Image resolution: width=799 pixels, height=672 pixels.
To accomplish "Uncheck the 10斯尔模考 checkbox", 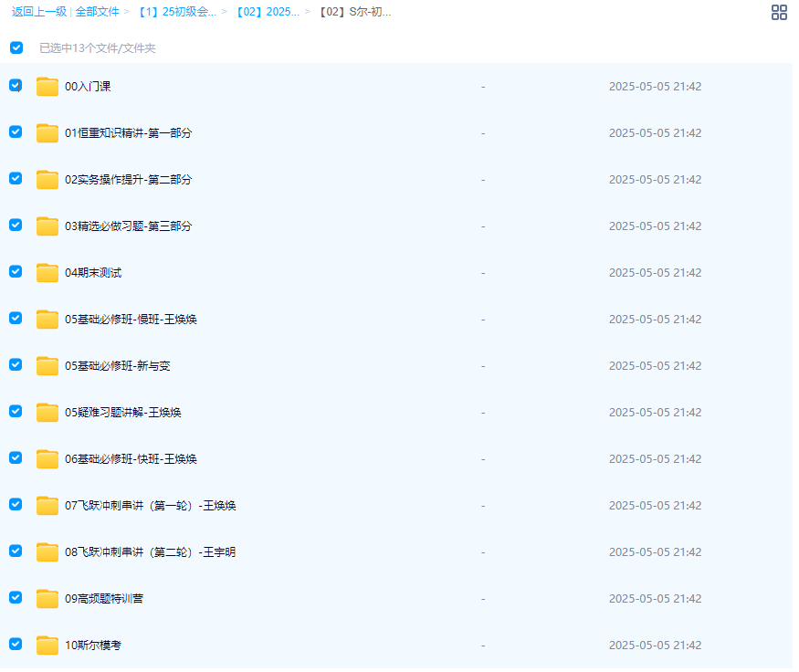I will tap(16, 644).
